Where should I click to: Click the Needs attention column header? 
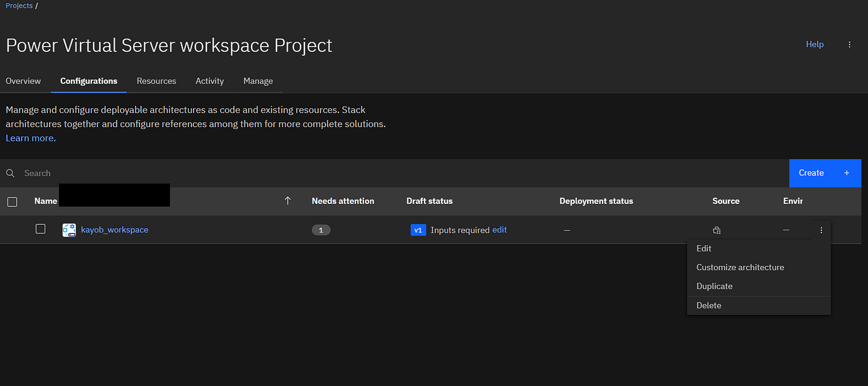343,201
